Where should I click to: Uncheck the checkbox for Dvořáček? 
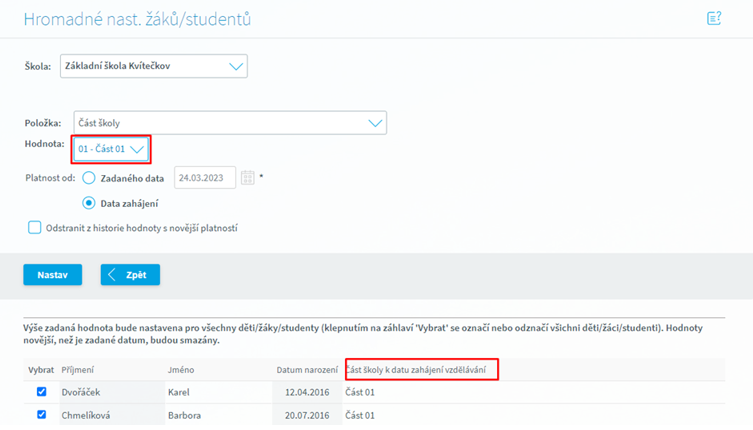pos(41,392)
